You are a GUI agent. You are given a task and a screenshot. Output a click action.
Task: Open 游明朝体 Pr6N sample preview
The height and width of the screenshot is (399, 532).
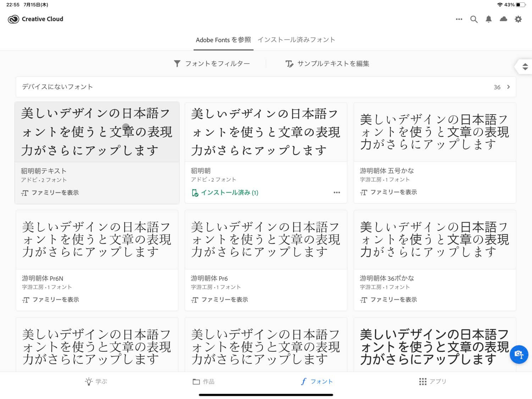click(x=97, y=240)
